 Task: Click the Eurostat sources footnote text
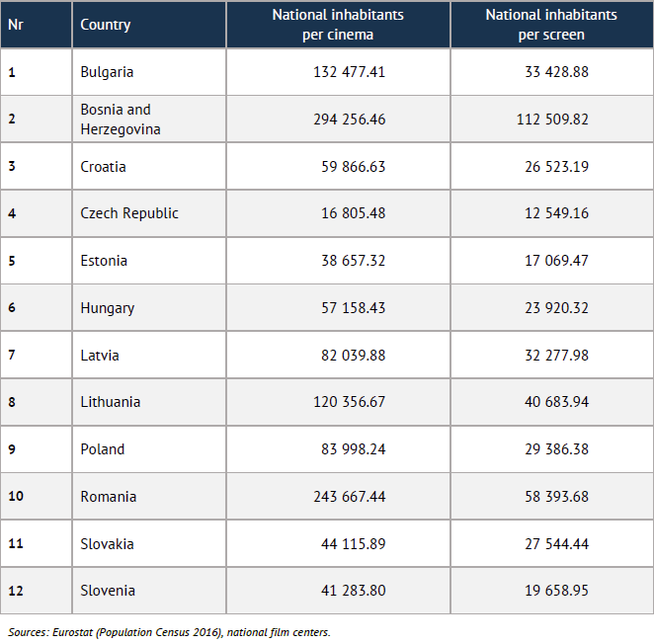coord(169,631)
